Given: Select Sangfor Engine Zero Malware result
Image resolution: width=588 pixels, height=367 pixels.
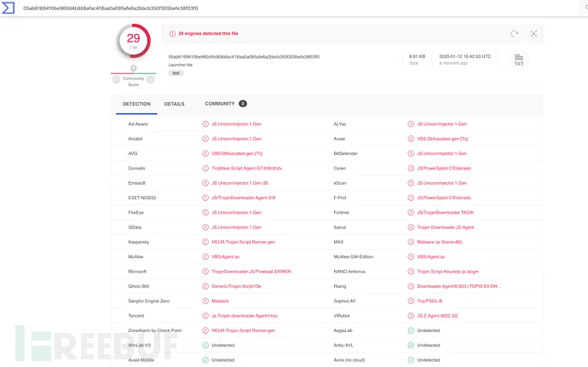Looking at the screenshot, I should [220, 301].
